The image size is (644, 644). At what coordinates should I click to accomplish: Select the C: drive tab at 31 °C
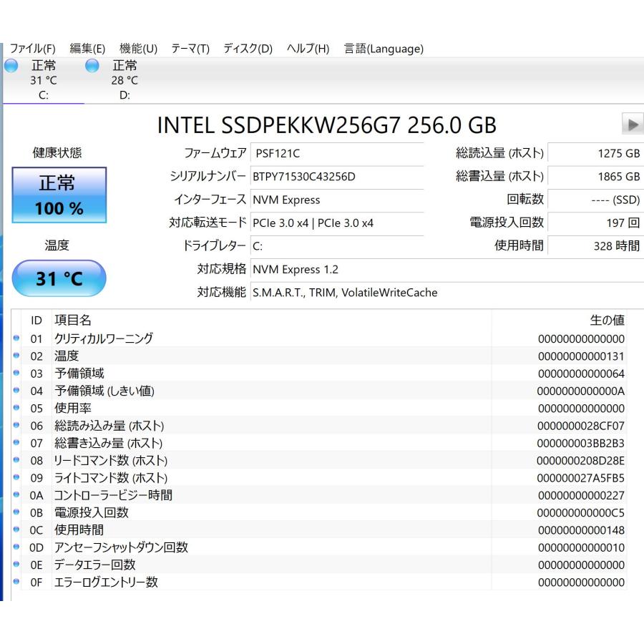(x=44, y=80)
